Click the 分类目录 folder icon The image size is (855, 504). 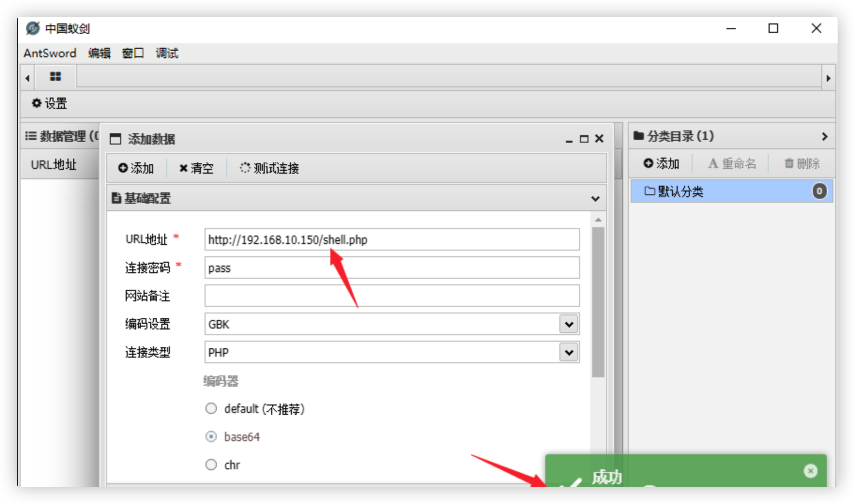click(x=638, y=136)
